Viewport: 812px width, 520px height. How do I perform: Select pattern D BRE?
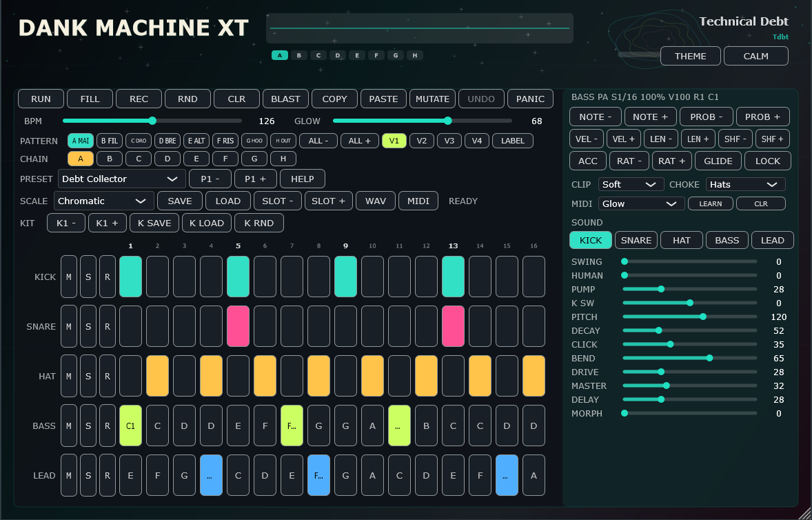(168, 141)
